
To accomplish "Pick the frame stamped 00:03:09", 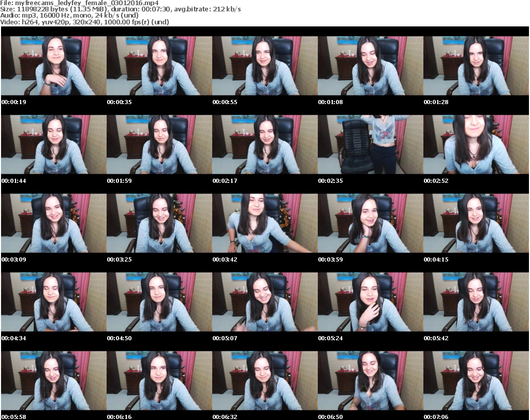I will (x=53, y=223).
